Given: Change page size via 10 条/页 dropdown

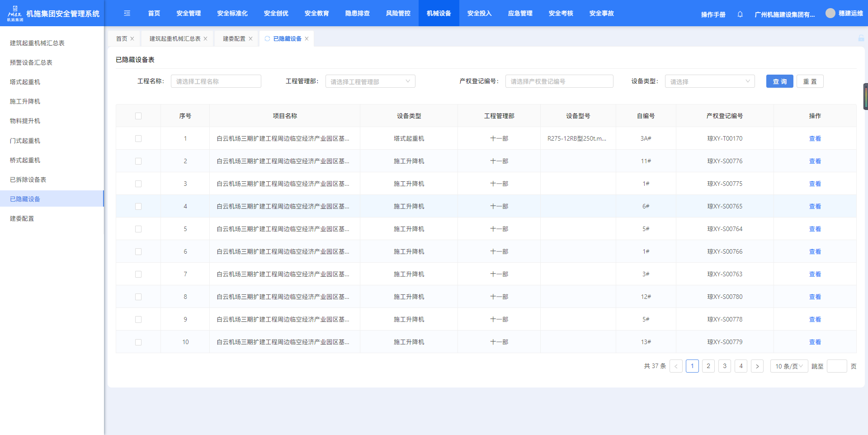Looking at the screenshot, I should click(789, 366).
